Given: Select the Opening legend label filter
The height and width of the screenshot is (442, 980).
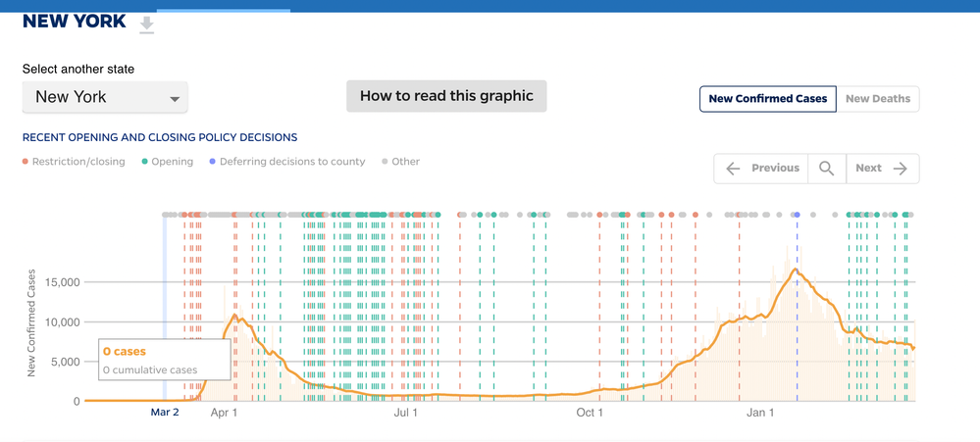Looking at the screenshot, I should point(172,162).
